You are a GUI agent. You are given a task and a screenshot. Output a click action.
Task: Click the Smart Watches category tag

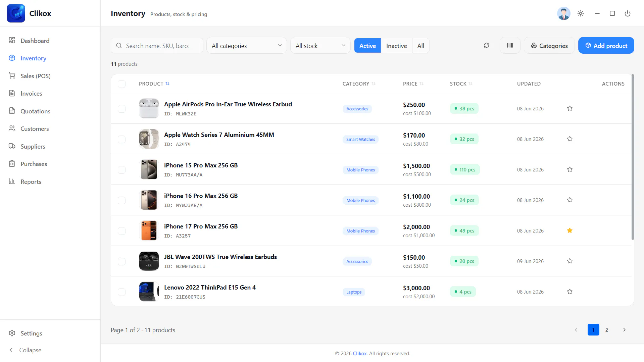pyautogui.click(x=361, y=139)
